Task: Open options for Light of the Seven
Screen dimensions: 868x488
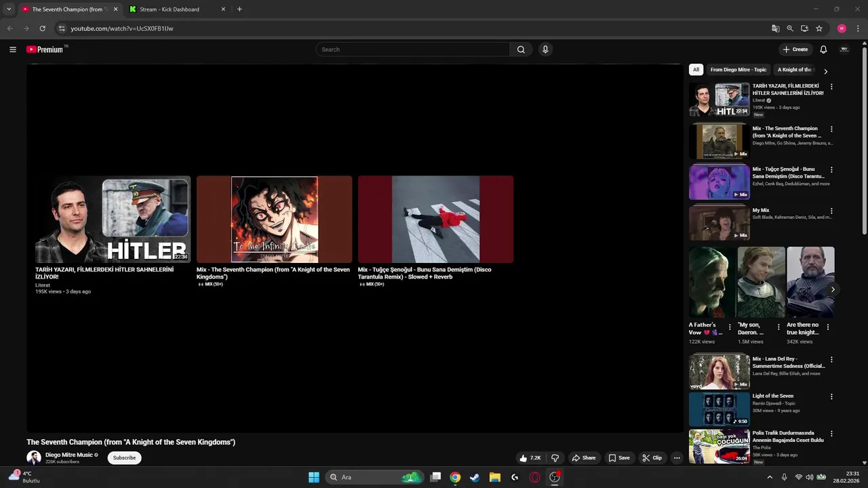Action: coord(831,396)
